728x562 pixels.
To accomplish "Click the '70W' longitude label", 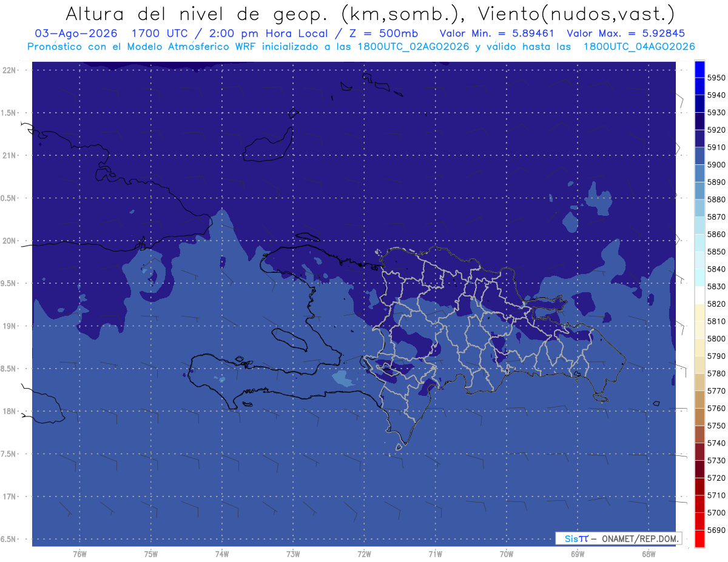I will (x=507, y=554).
